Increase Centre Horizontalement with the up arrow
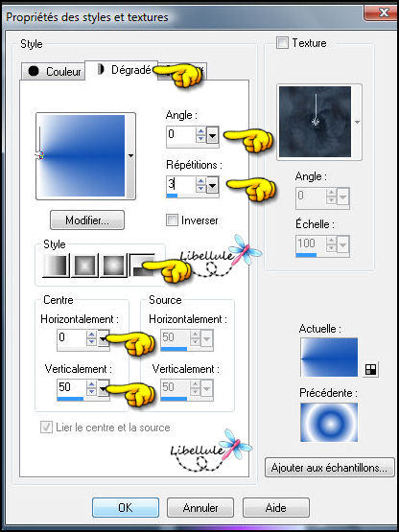 pos(91,335)
